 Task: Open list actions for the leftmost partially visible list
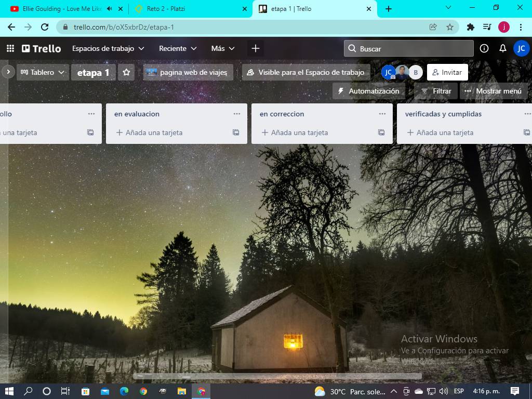coord(91,114)
